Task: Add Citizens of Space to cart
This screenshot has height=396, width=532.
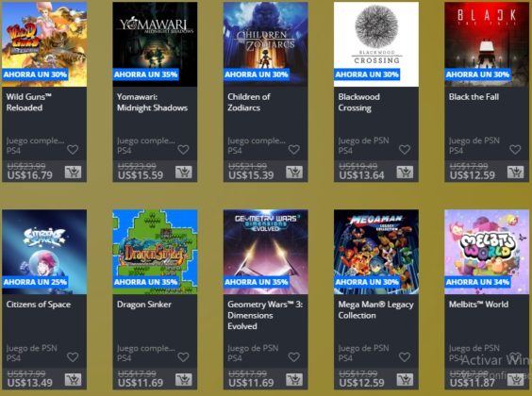Action: click(x=73, y=380)
